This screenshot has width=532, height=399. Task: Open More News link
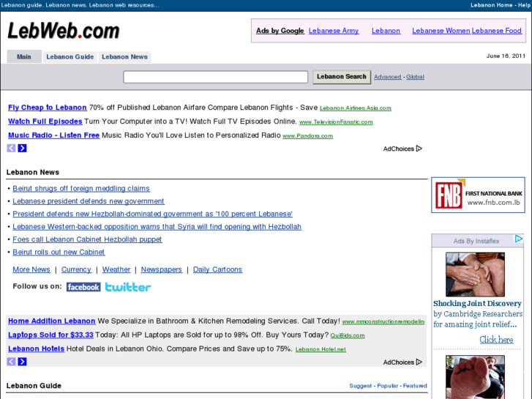tap(31, 269)
